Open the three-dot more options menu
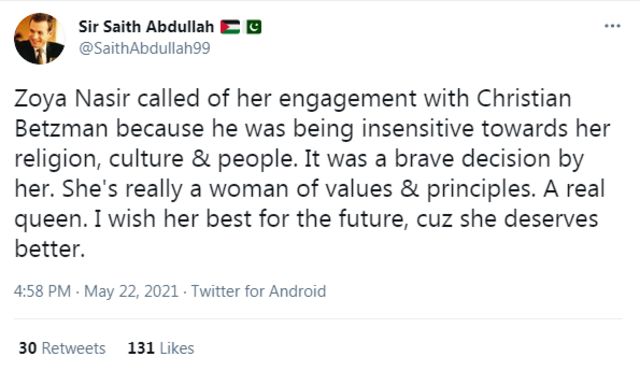 [612, 26]
